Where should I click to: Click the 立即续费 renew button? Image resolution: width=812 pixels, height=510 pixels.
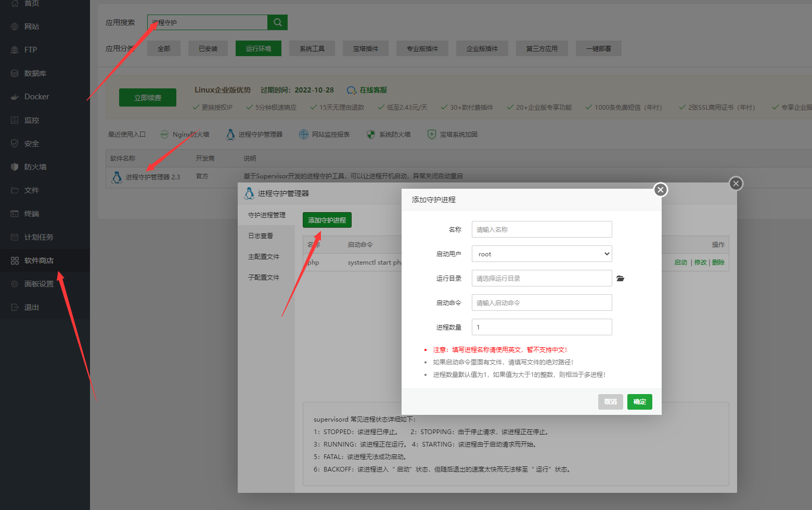tap(148, 97)
